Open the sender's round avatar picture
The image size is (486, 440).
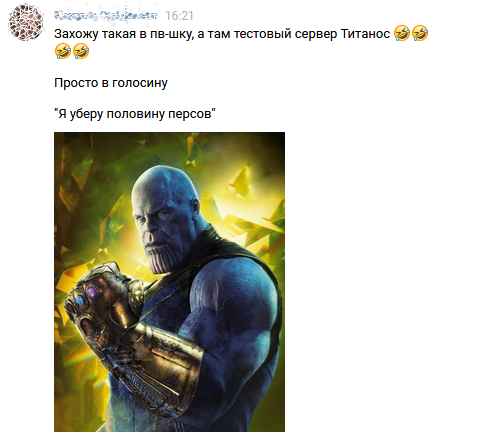pyautogui.click(x=26, y=22)
